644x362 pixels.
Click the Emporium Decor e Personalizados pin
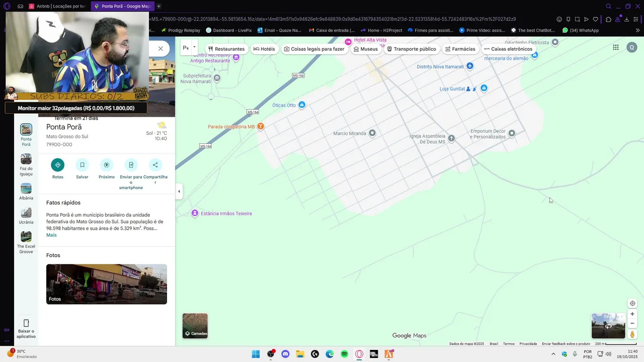pyautogui.click(x=512, y=133)
